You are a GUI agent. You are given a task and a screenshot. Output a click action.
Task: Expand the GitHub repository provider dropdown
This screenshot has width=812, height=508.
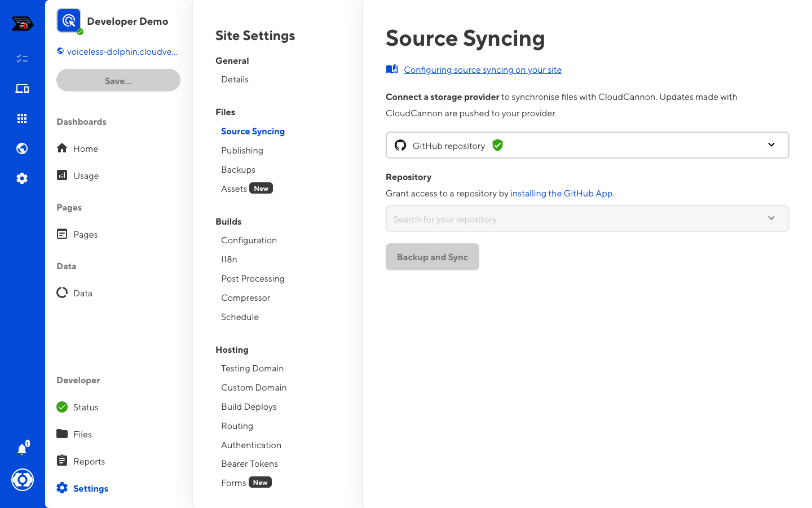pos(587,145)
